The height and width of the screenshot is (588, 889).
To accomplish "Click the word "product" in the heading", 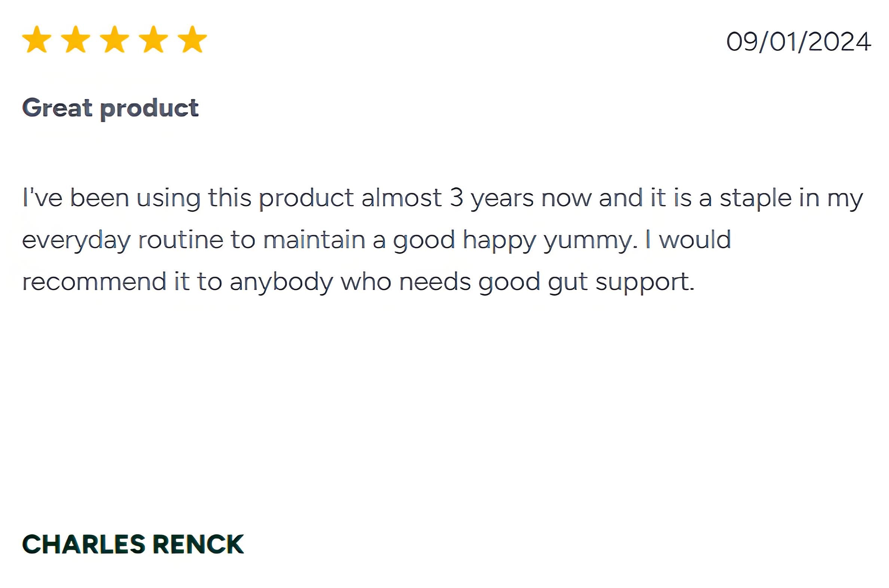I will pyautogui.click(x=149, y=109).
